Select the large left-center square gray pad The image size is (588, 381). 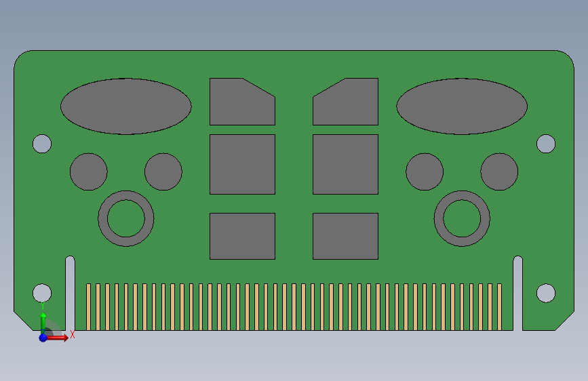[242, 164]
